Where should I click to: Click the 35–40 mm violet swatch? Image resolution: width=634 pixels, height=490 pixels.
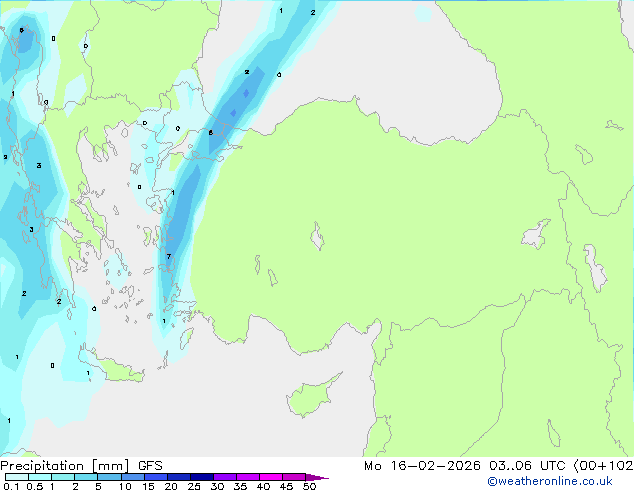(247, 477)
